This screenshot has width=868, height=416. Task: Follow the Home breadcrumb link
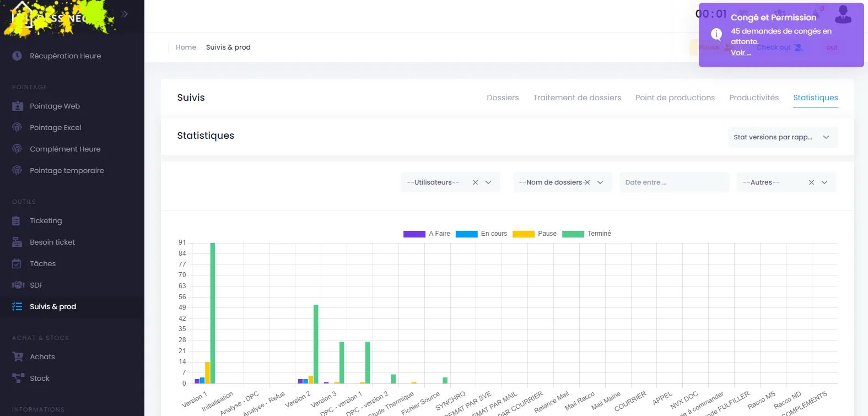tap(186, 47)
